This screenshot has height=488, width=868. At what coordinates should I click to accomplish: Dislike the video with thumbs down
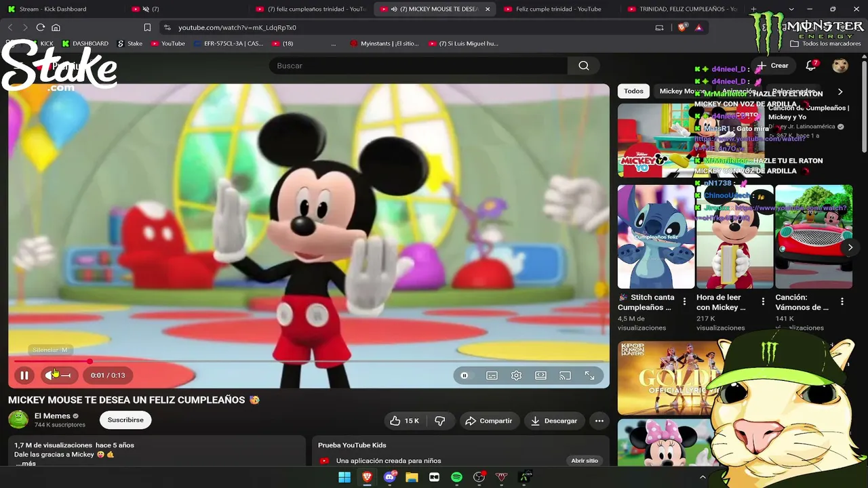pyautogui.click(x=439, y=421)
